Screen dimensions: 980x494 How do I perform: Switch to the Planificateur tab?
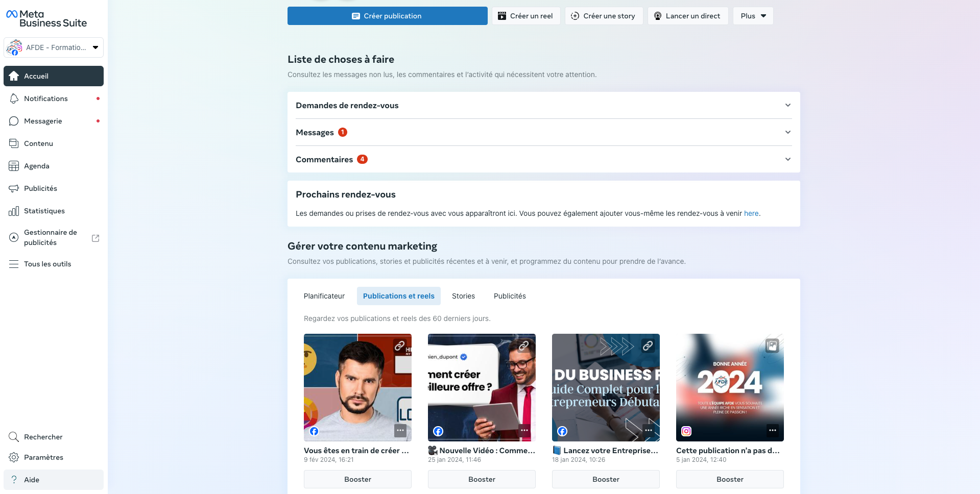coord(324,296)
